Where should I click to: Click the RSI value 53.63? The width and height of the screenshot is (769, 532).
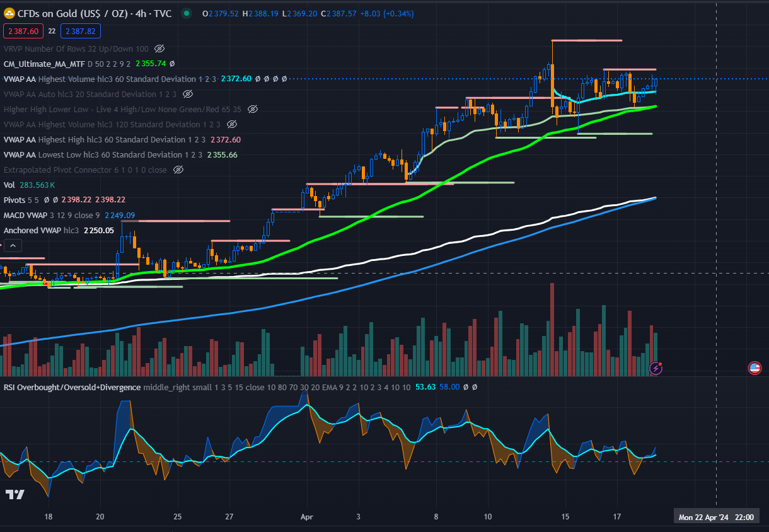point(425,387)
